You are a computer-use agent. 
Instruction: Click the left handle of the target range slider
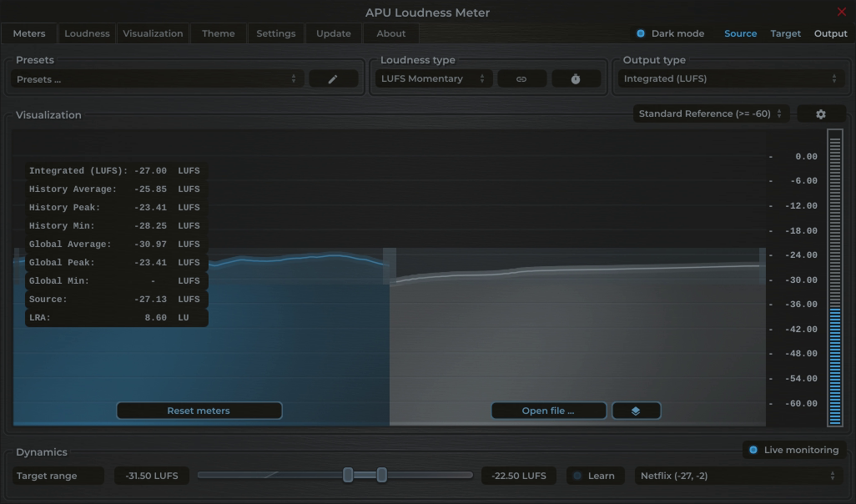(x=348, y=474)
